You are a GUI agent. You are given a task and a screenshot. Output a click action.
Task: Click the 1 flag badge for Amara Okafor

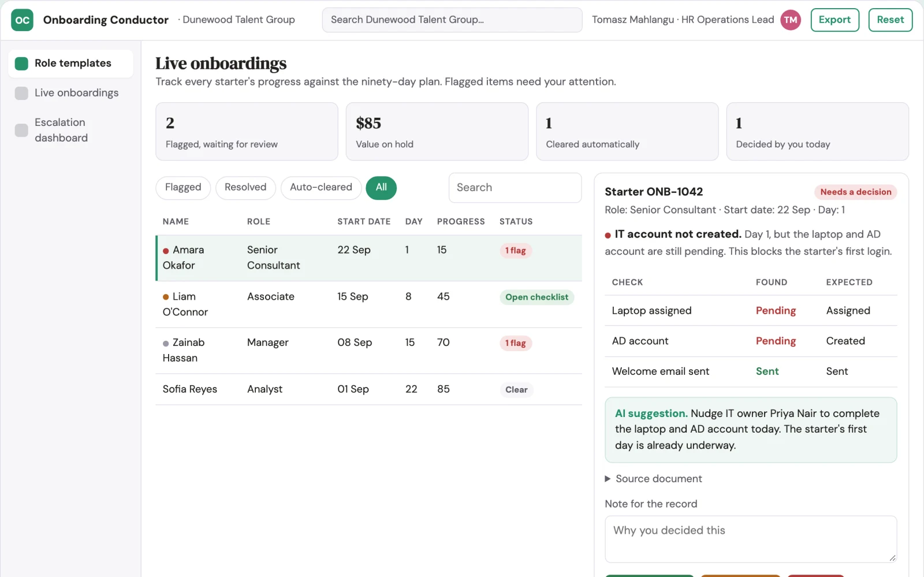point(516,251)
